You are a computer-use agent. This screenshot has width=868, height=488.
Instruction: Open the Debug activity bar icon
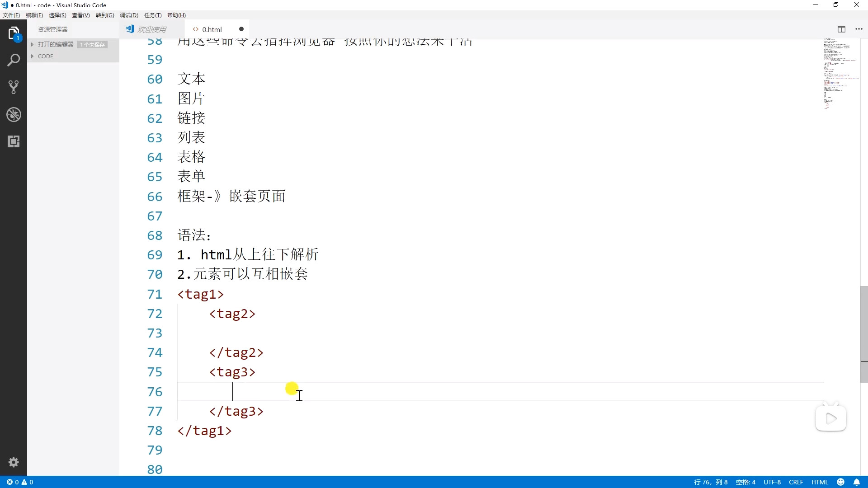(x=14, y=114)
